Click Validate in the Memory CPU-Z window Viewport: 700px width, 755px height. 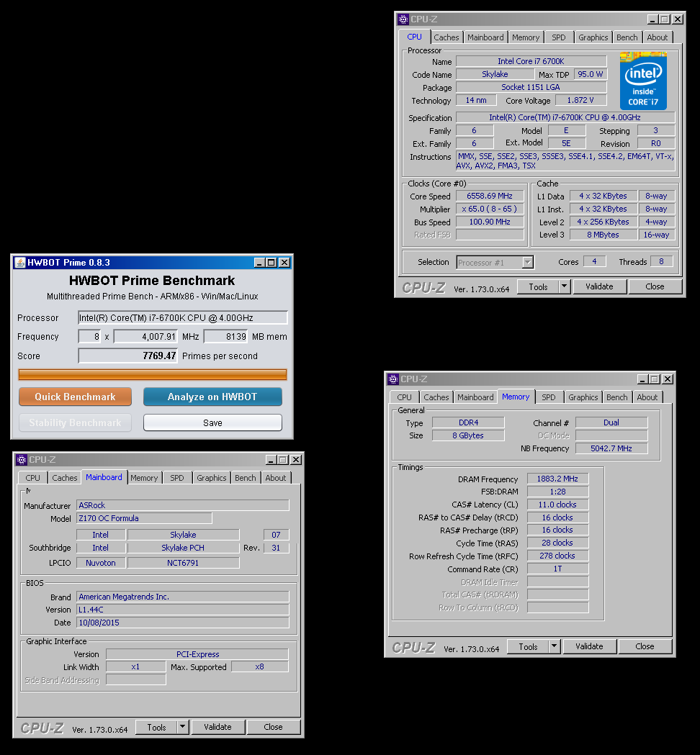589,646
